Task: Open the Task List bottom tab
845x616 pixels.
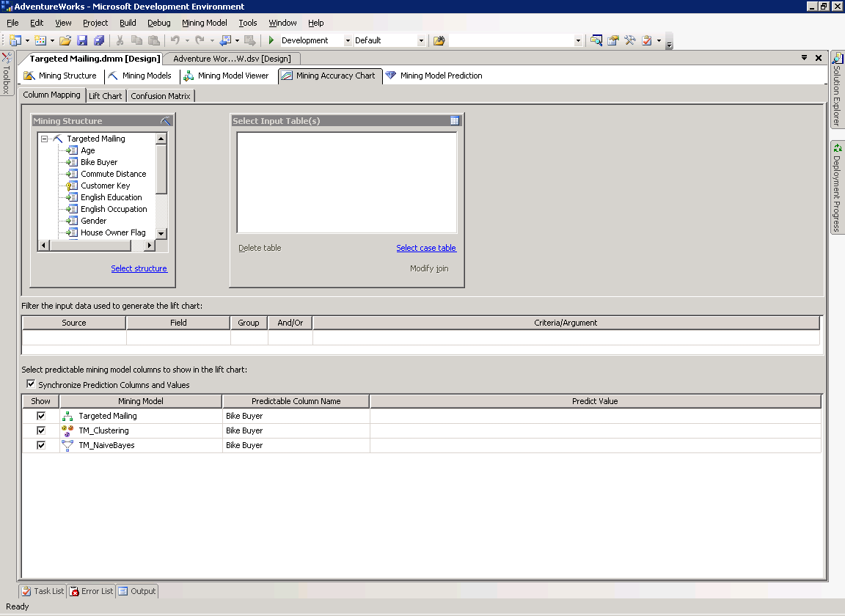Action: [x=43, y=591]
